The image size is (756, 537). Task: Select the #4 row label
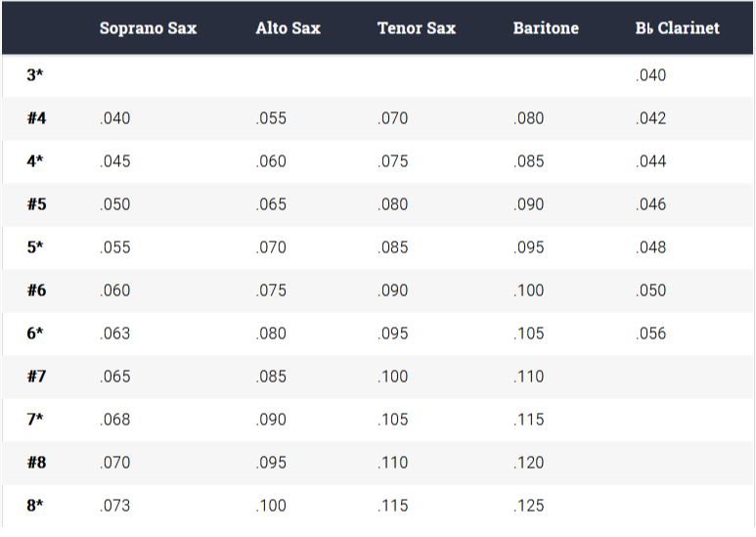coord(36,118)
